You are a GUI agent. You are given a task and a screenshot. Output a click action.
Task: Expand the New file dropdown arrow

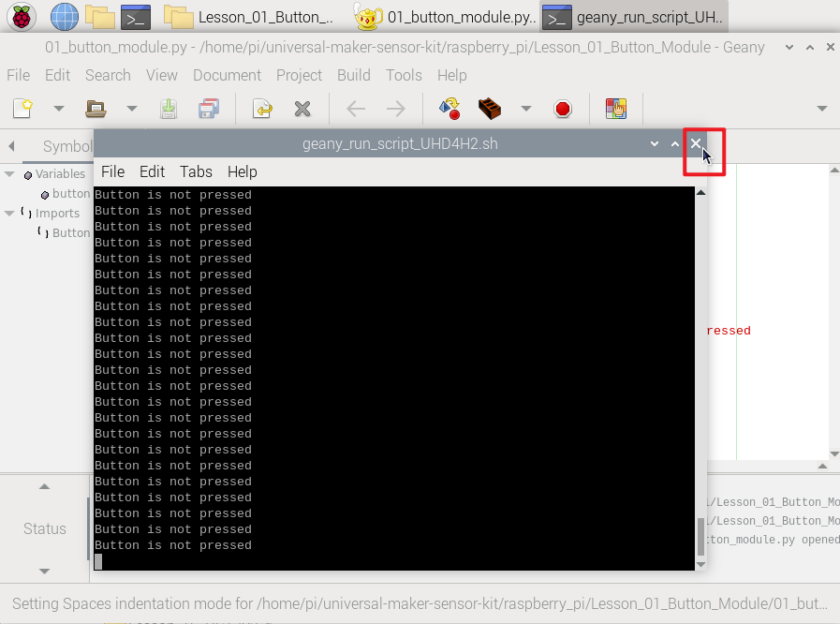[58, 109]
